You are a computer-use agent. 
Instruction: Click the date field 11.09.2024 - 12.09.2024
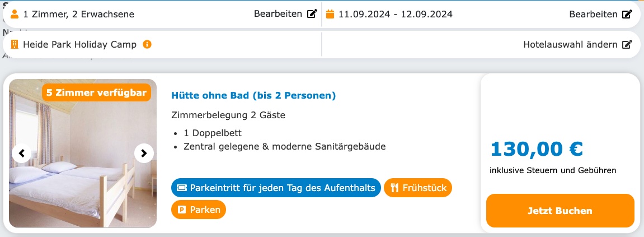395,14
